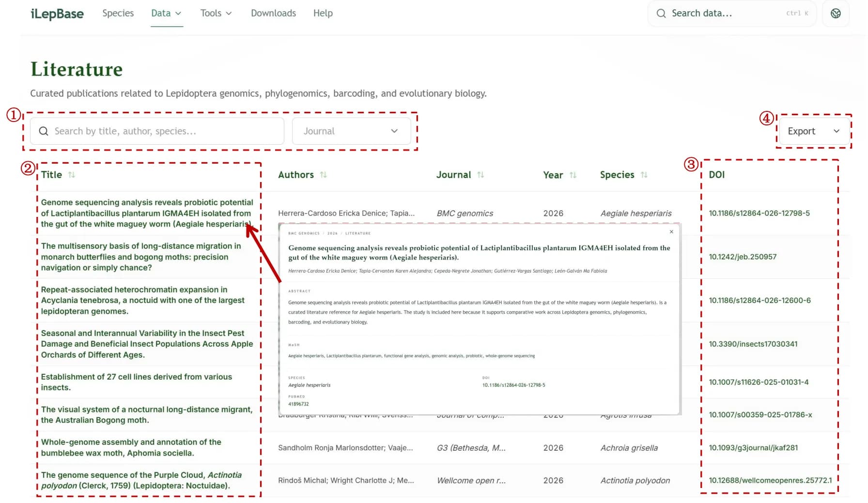868x503 pixels.
Task: Click Sandholm Ronja Marlonsdotter authors cell
Action: pos(345,448)
